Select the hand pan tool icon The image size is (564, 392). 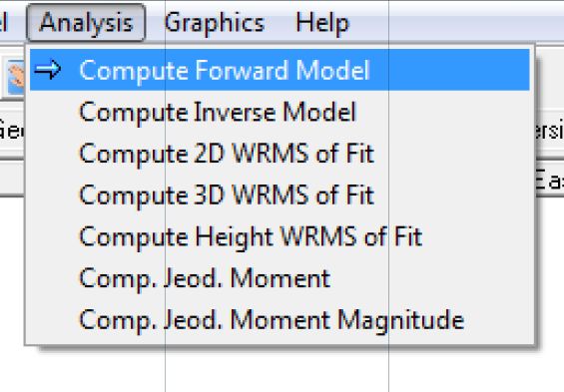pos(16,77)
